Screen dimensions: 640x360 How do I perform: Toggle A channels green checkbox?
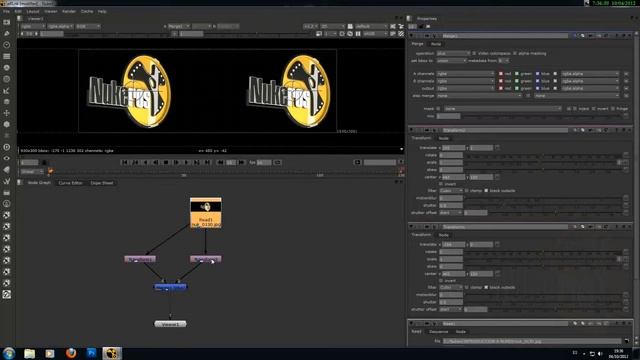coord(517,74)
